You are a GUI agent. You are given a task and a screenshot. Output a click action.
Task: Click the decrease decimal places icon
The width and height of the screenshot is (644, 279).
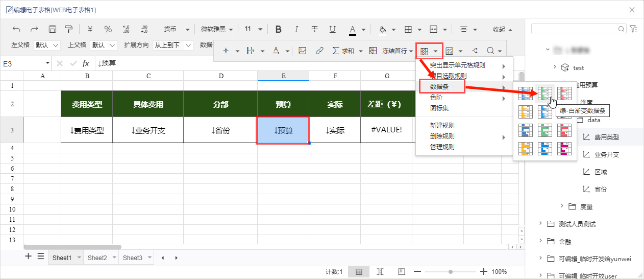[144, 29]
